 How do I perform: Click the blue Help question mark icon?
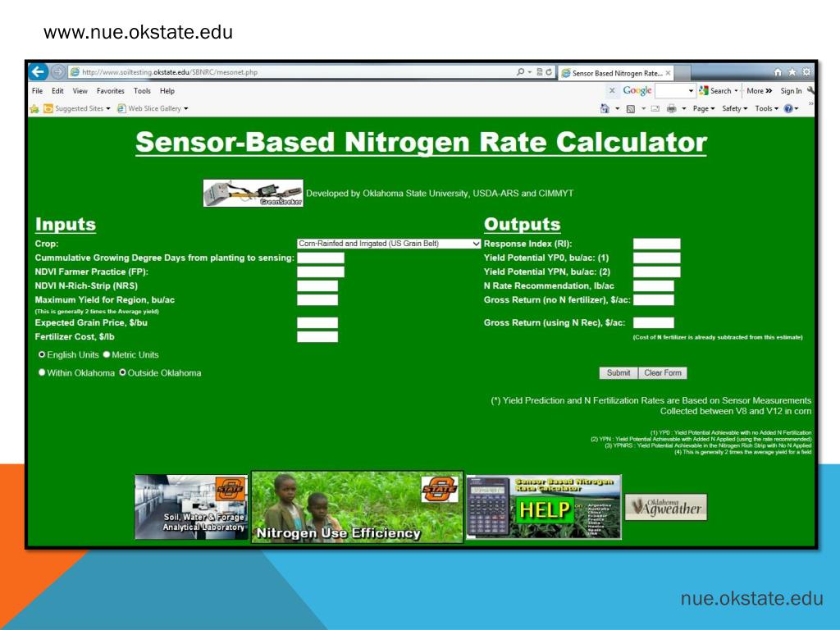click(x=788, y=109)
